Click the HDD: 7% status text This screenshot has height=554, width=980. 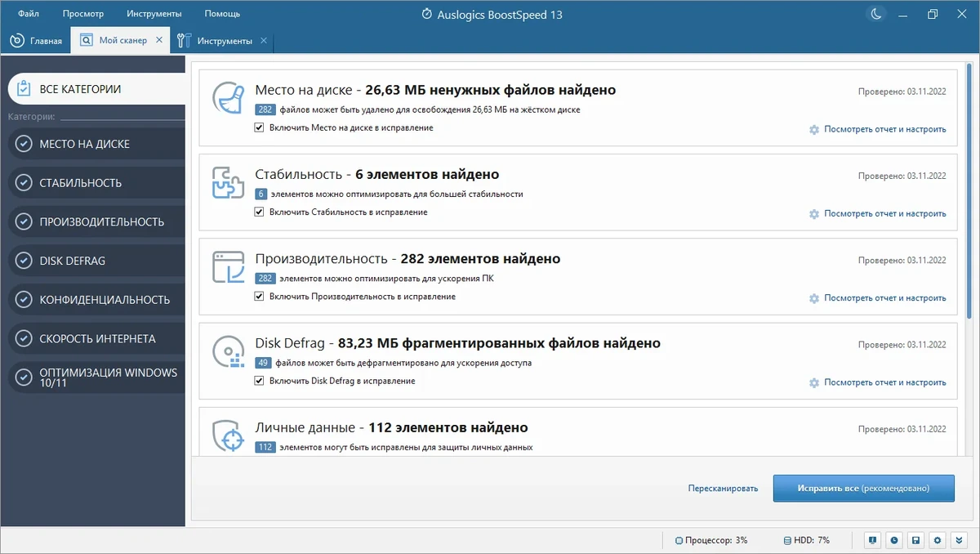813,541
